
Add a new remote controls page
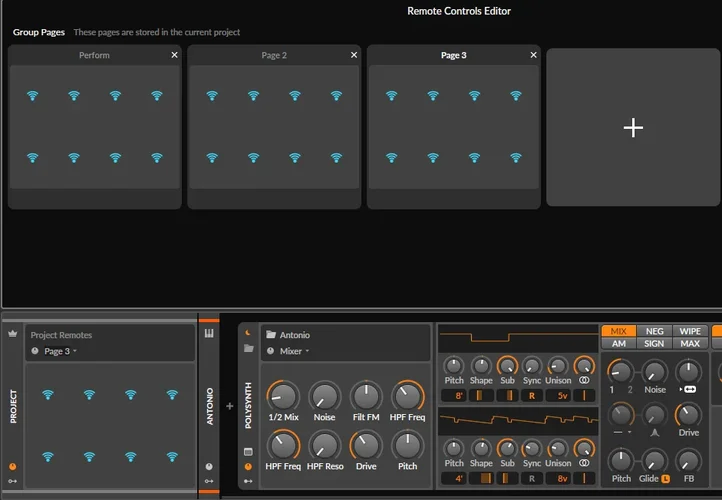coord(632,127)
